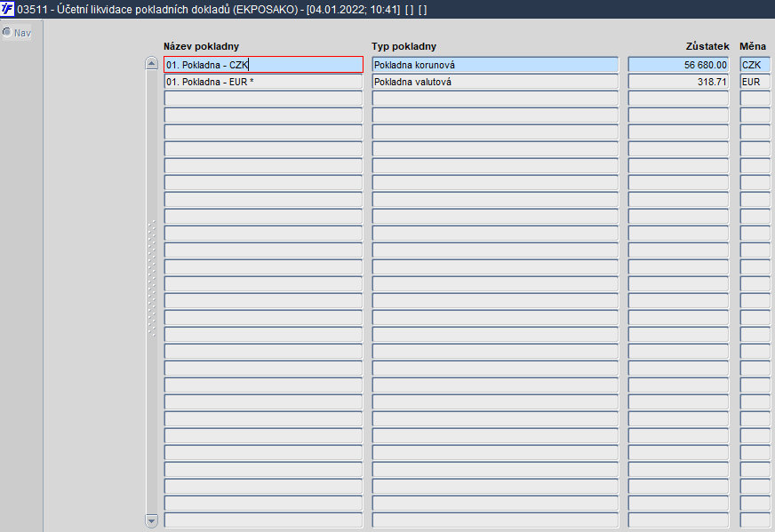This screenshot has height=532, width=775.
Task: Click the scroll down arrow of cash list
Action: (152, 520)
